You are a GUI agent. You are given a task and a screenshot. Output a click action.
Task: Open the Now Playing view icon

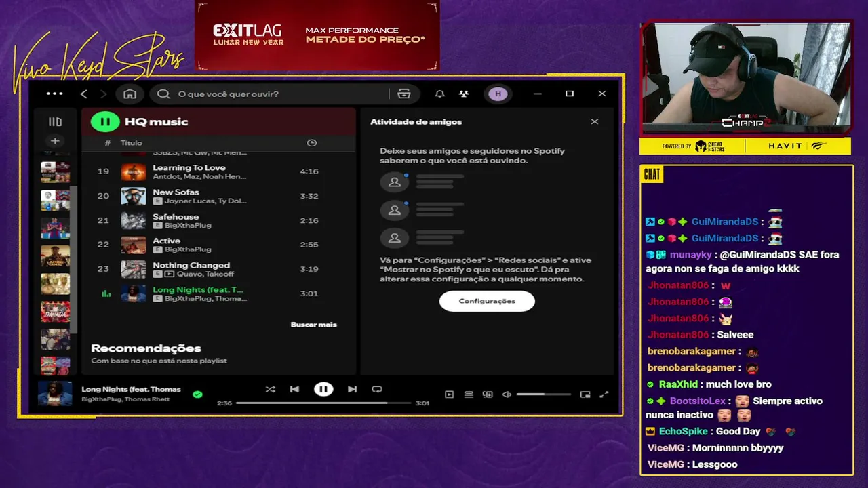pos(449,394)
